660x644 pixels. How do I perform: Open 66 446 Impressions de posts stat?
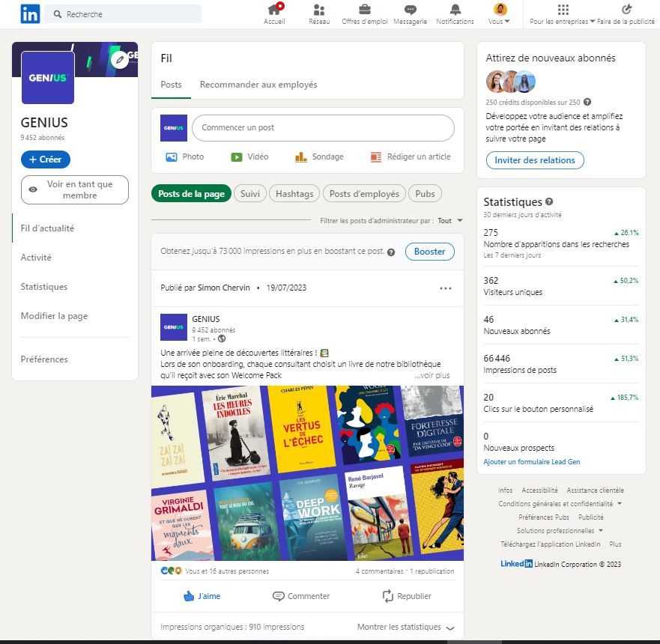(561, 364)
